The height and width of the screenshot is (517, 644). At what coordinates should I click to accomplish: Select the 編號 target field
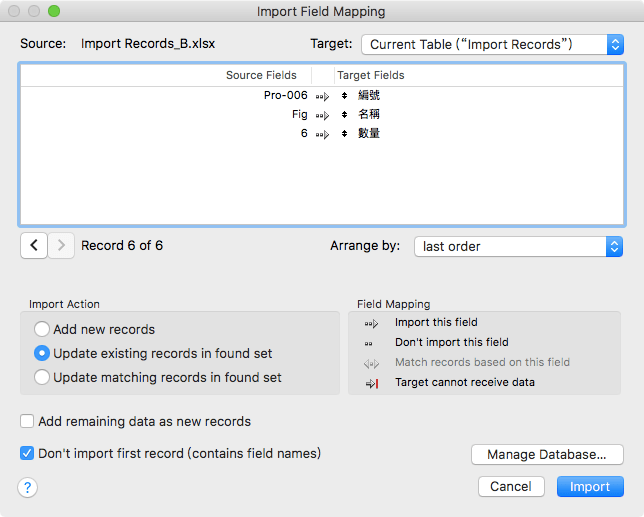(369, 96)
